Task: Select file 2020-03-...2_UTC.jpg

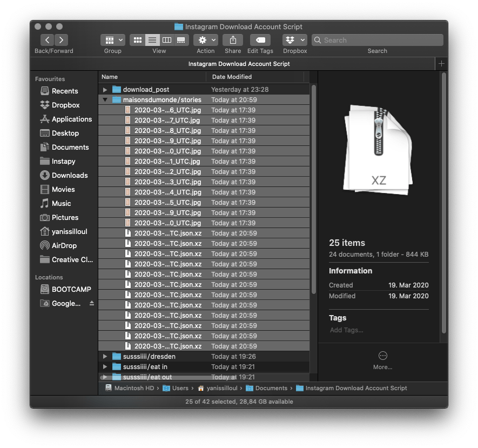Action: 204,171
